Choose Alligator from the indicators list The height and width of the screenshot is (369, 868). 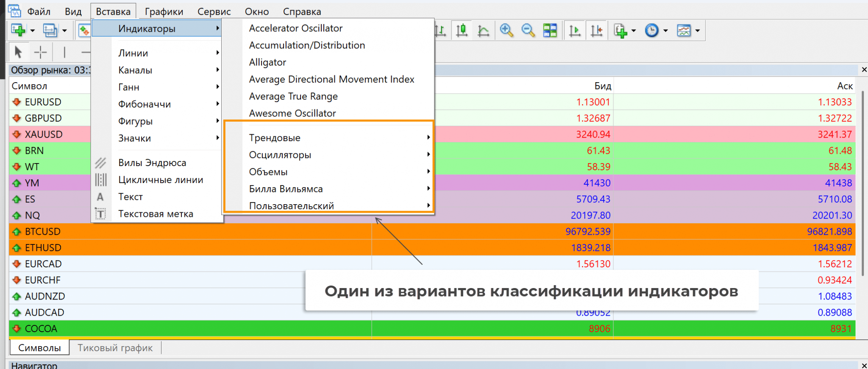[267, 62]
